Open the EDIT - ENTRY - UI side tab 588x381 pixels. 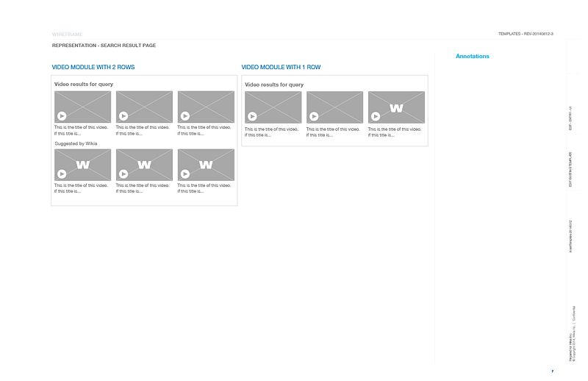coord(570,118)
